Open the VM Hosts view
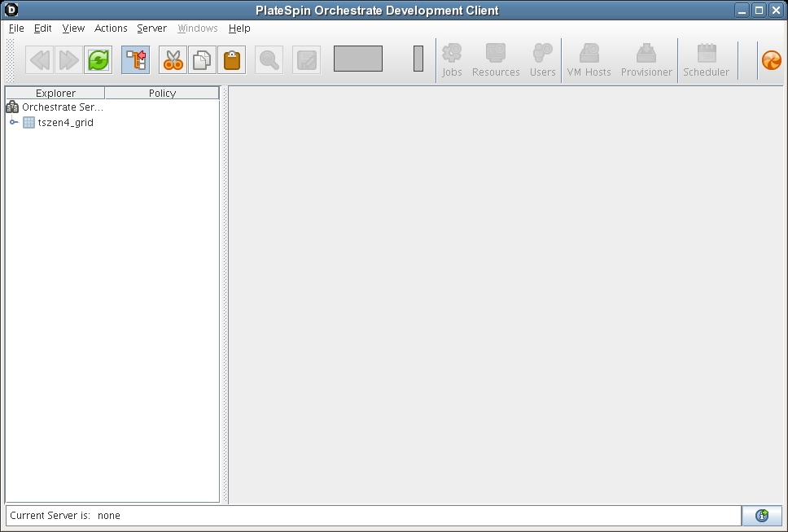Image resolution: width=788 pixels, height=532 pixels. [x=589, y=60]
